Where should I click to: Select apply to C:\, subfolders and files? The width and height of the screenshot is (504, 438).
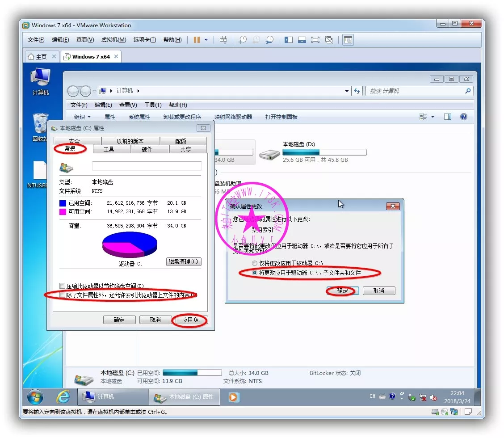tap(255, 273)
